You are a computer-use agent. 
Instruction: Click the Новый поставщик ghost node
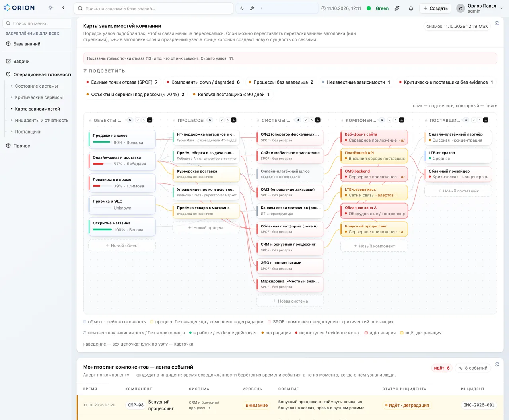coord(458,191)
